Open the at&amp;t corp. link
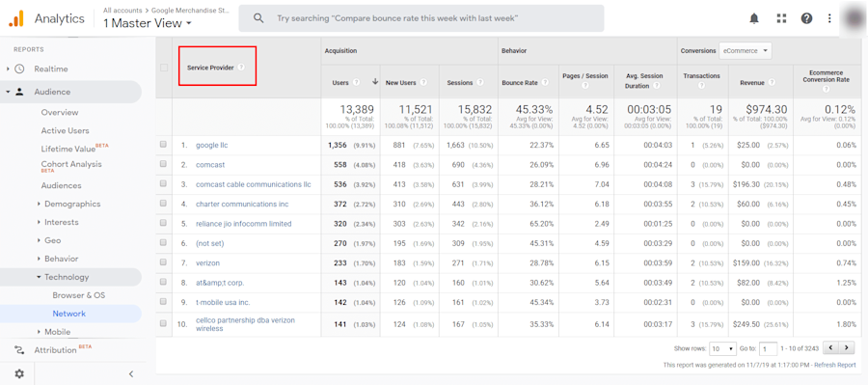The height and width of the screenshot is (385, 868). (x=220, y=283)
